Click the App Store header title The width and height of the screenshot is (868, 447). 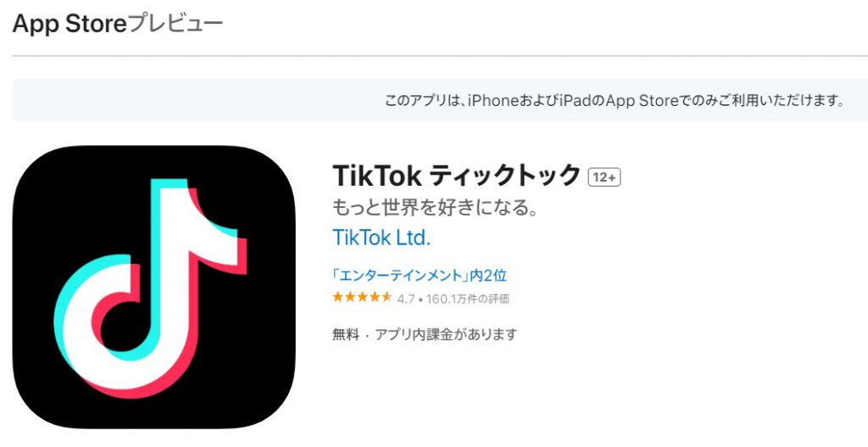[x=70, y=24]
